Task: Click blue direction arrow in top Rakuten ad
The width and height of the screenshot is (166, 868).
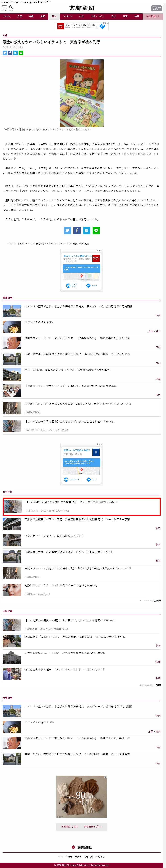Action: coord(103,26)
